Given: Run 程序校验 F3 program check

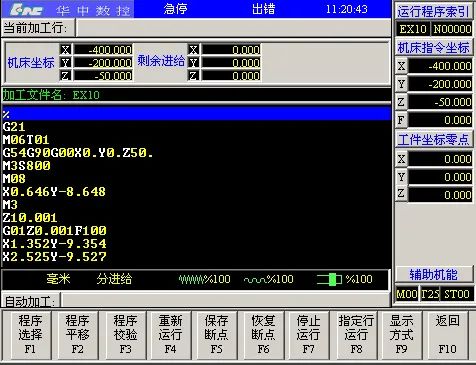Looking at the screenshot, I should (125, 335).
